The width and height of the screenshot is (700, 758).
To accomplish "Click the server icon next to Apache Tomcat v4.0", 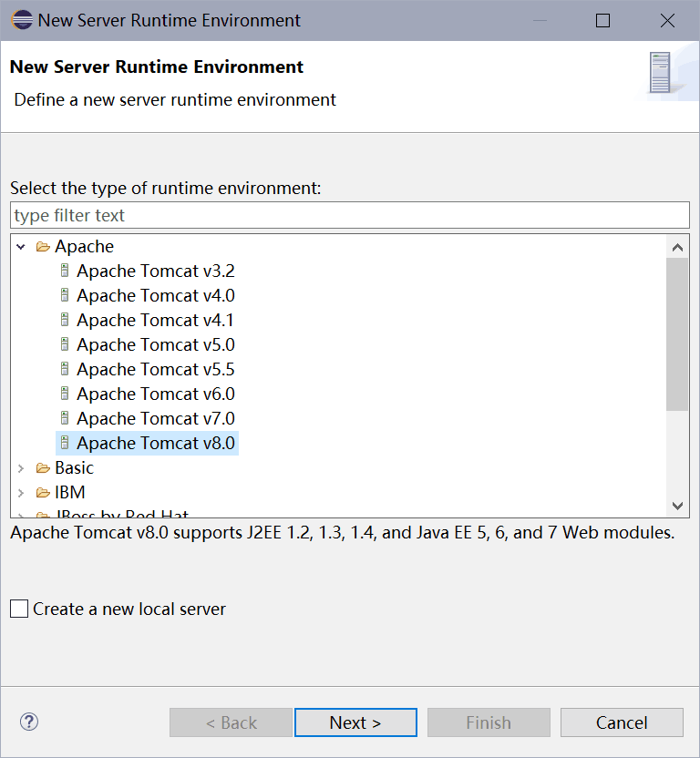I will pos(65,295).
